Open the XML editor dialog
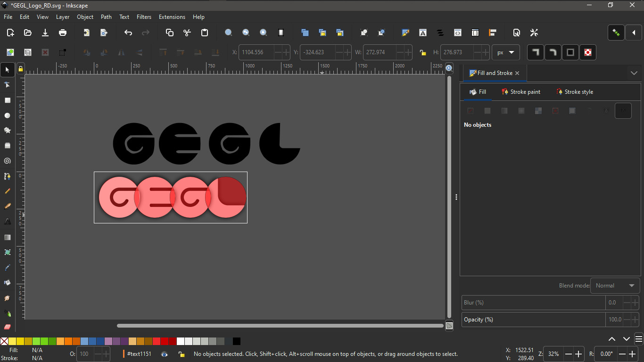Screen dimensions: 644x362 [458, 33]
